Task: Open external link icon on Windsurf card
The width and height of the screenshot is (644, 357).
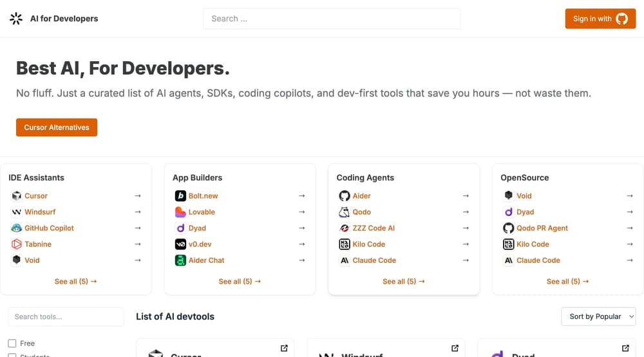Action: (455, 348)
